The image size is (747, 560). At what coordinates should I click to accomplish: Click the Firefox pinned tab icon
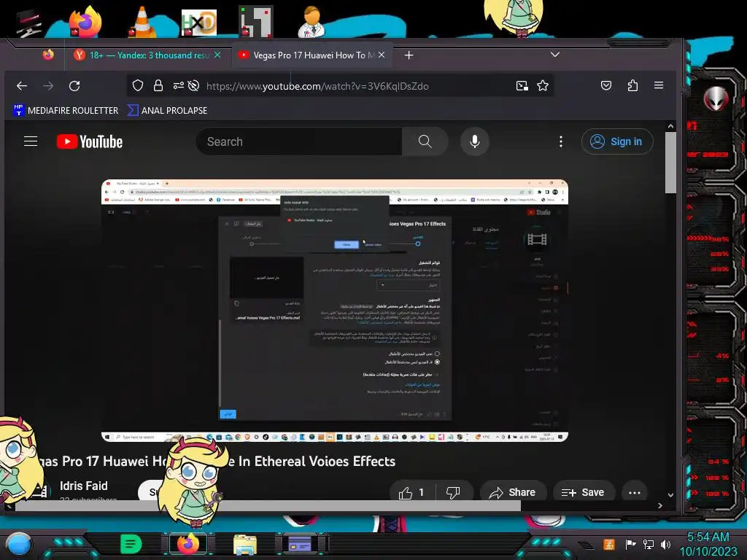tap(48, 55)
